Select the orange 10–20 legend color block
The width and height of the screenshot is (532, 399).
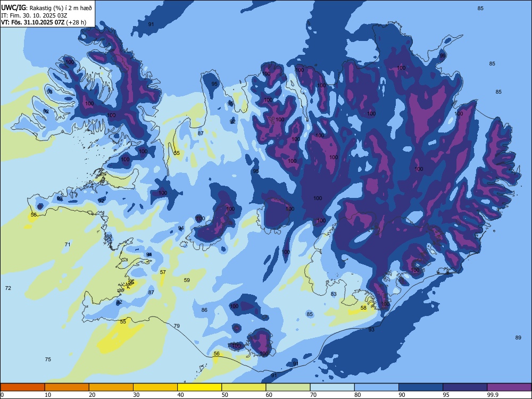[x=67, y=387]
